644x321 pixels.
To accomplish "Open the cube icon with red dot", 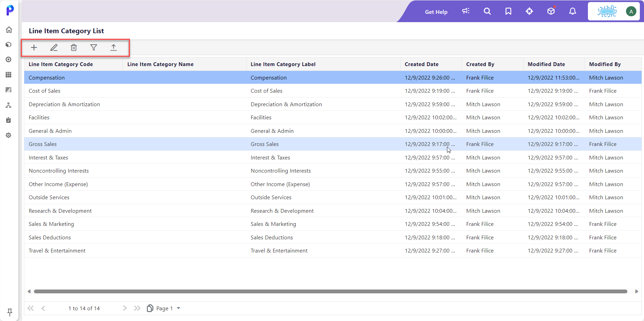I will (551, 11).
